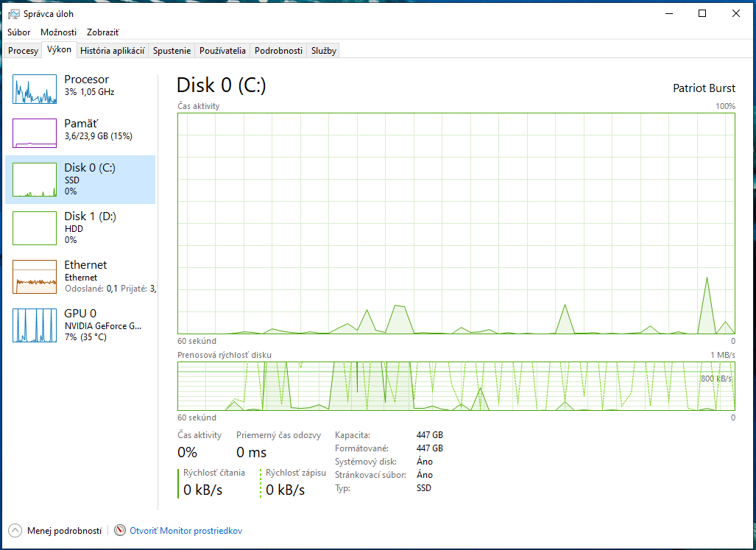The width and height of the screenshot is (756, 550).
Task: Switch to the Procesy tab
Action: pos(23,51)
